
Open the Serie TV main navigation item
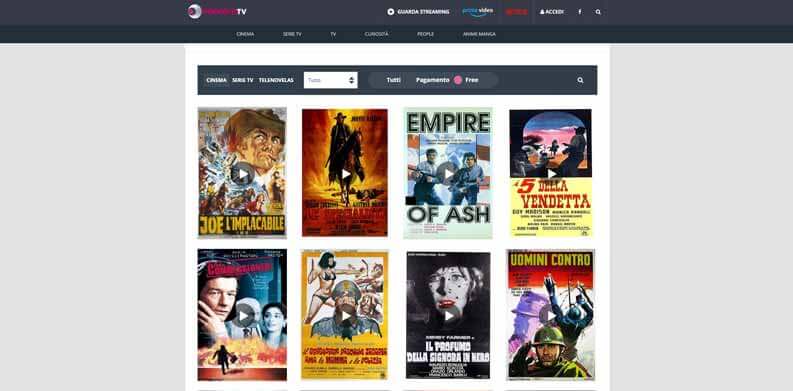(x=292, y=34)
